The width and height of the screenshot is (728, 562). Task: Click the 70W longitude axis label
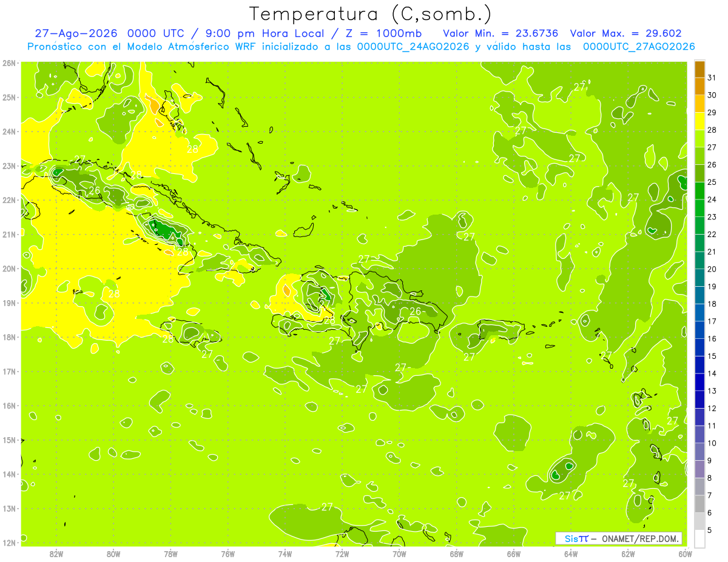(x=399, y=554)
